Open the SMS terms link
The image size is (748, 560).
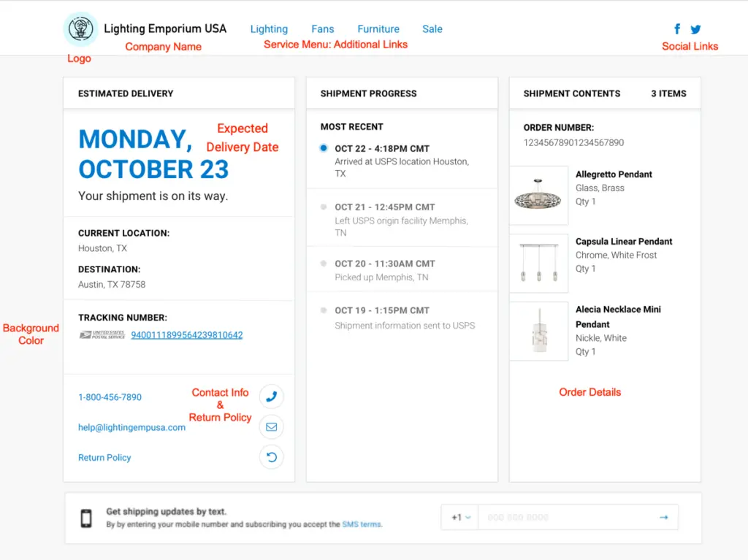[x=362, y=524]
